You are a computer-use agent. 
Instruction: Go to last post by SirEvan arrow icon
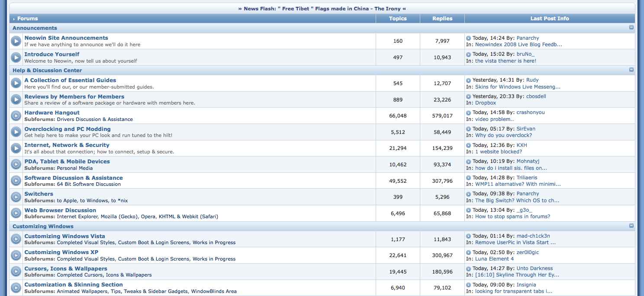[x=468, y=129]
